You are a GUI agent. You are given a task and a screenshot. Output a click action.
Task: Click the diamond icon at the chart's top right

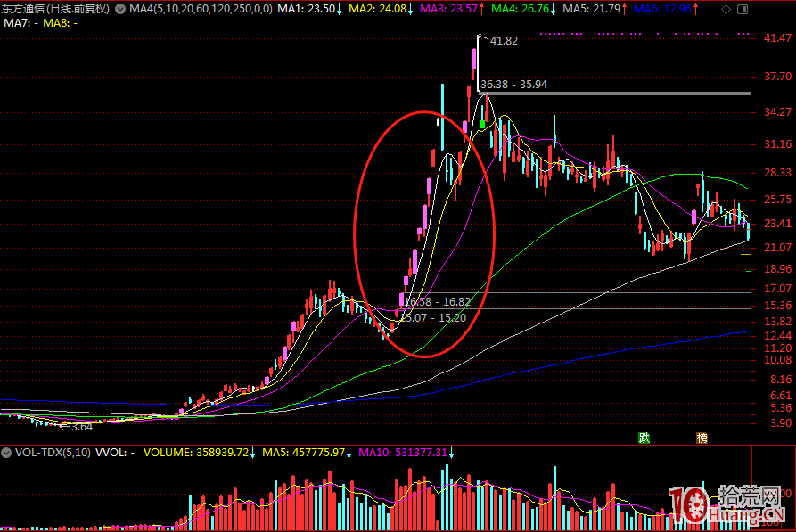(726, 9)
